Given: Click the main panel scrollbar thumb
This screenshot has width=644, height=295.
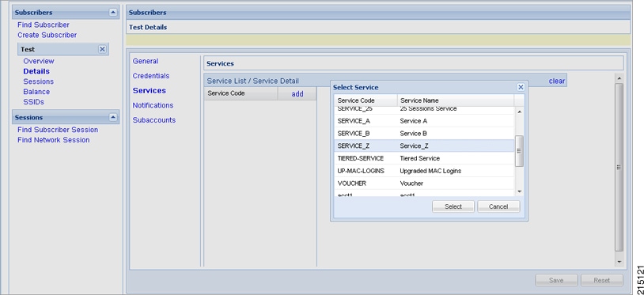Looking at the screenshot, I should [x=619, y=168].
